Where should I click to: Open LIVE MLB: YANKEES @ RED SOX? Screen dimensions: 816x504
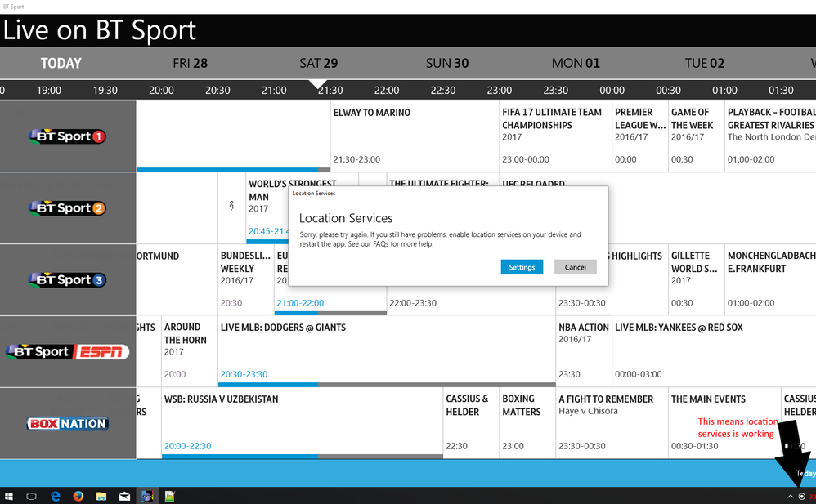pyautogui.click(x=714, y=351)
